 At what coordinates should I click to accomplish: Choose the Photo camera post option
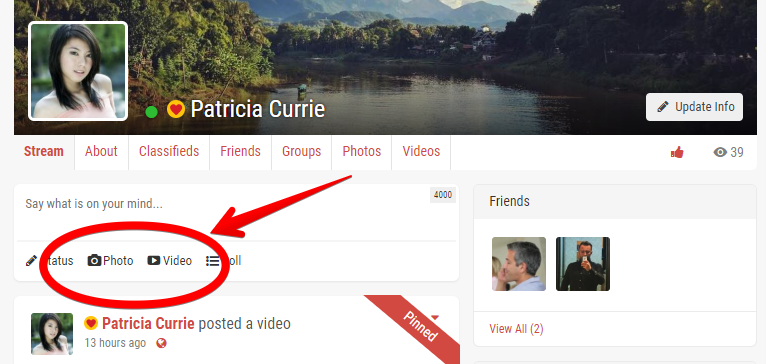(x=110, y=261)
